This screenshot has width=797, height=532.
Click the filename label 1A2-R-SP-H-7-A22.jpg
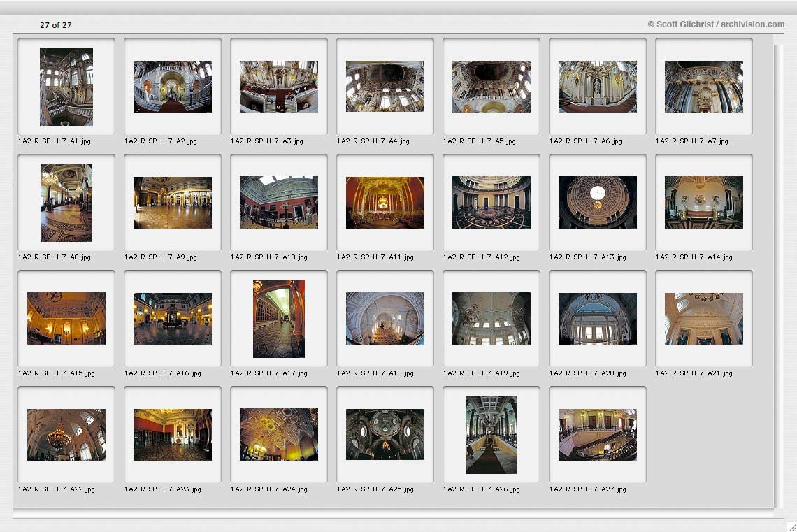pyautogui.click(x=57, y=489)
